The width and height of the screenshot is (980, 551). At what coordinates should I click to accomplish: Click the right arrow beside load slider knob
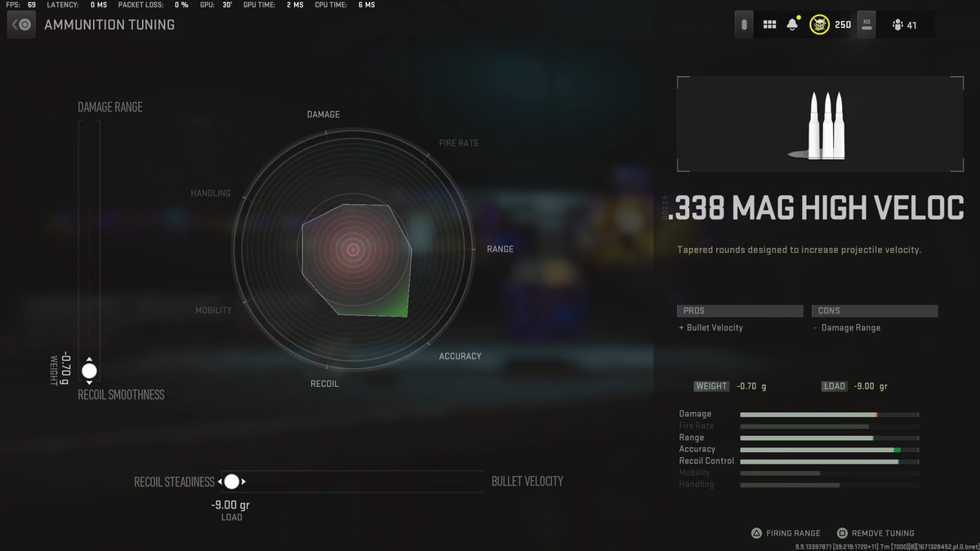[243, 482]
